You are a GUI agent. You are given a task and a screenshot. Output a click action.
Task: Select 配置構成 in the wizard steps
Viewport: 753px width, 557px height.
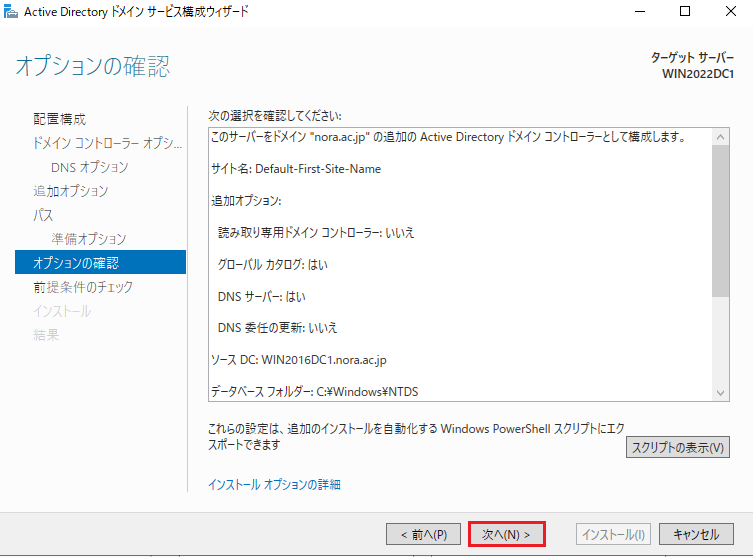point(60,119)
